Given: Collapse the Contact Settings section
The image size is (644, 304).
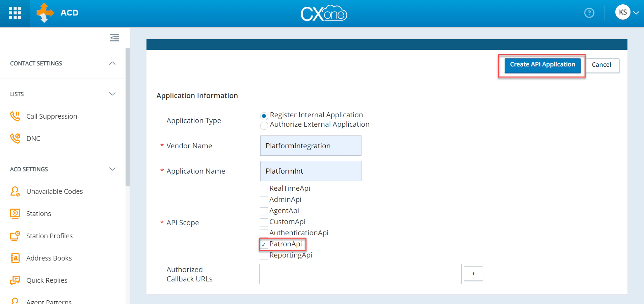Looking at the screenshot, I should pyautogui.click(x=112, y=63).
